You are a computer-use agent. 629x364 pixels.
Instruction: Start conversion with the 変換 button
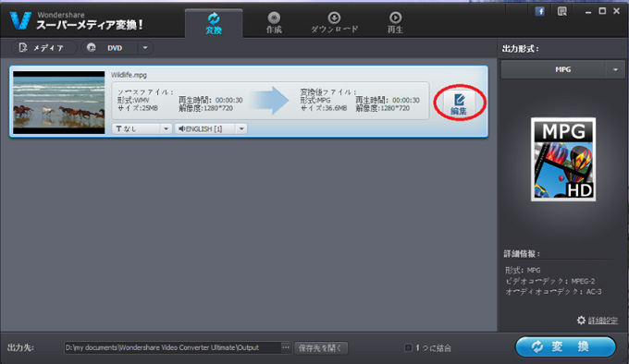pyautogui.click(x=565, y=346)
